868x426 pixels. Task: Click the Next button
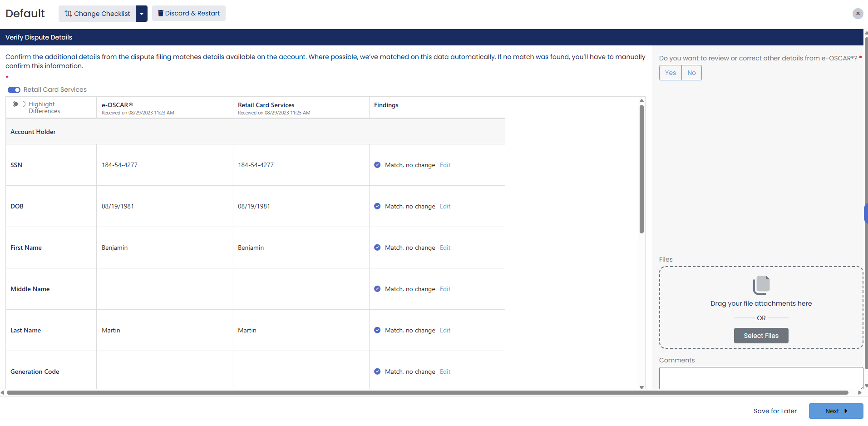(836, 411)
